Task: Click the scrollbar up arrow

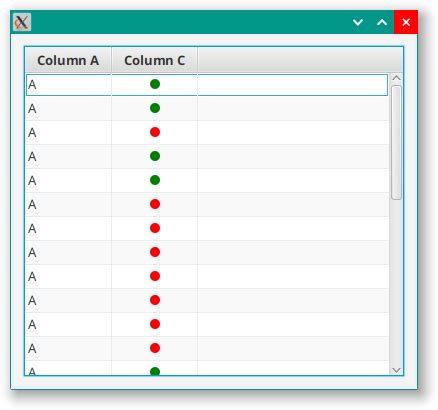Action: (x=396, y=78)
